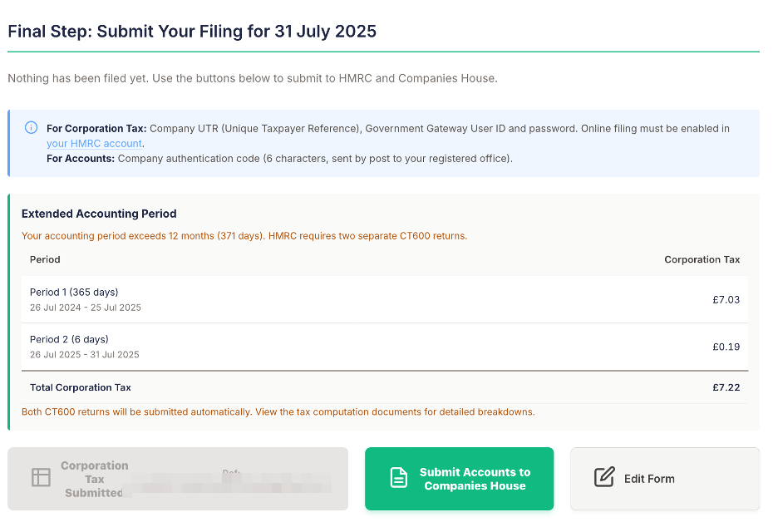This screenshot has height=532, width=778.
Task: Click the Edit Form button
Action: [x=665, y=479]
